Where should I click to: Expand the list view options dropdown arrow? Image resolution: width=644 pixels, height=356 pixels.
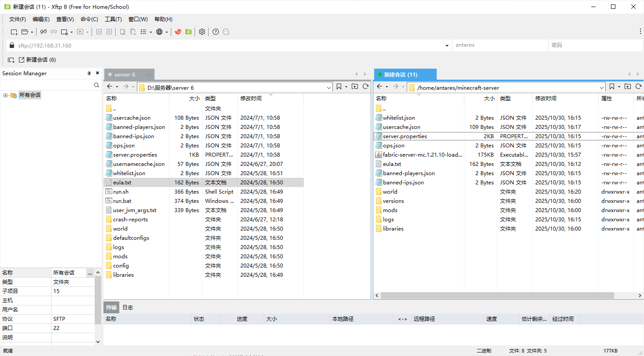151,32
